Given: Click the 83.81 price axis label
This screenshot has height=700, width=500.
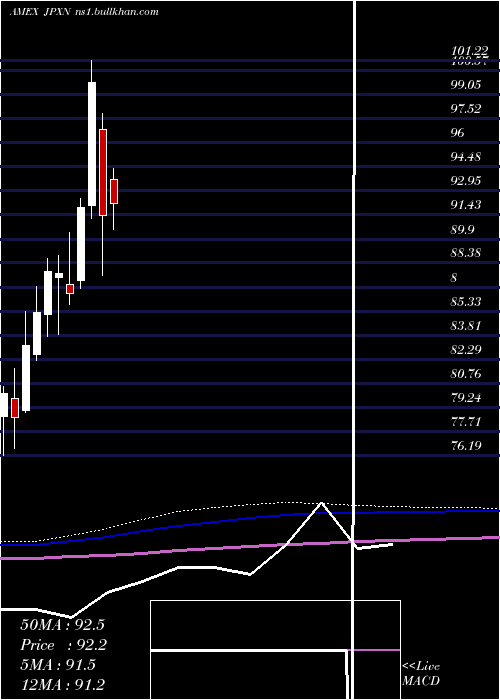Looking at the screenshot, I should tap(466, 326).
